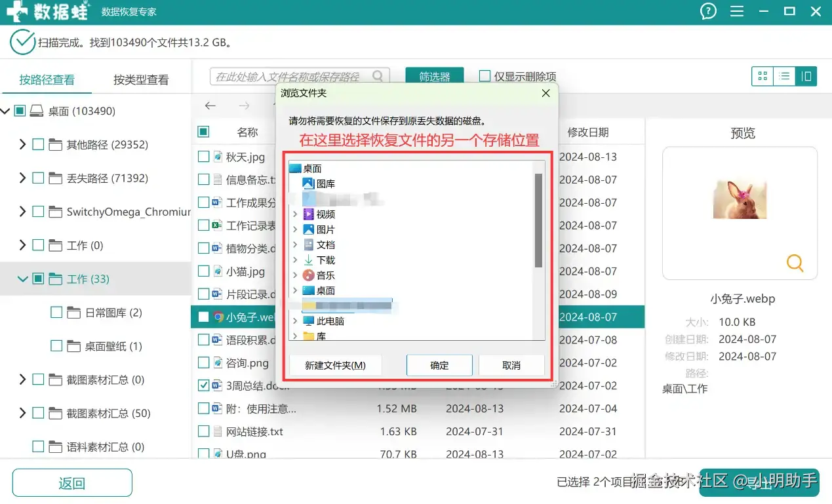The image size is (832, 504).
Task: Click the Documents folder icon in dialog
Action: pos(308,244)
